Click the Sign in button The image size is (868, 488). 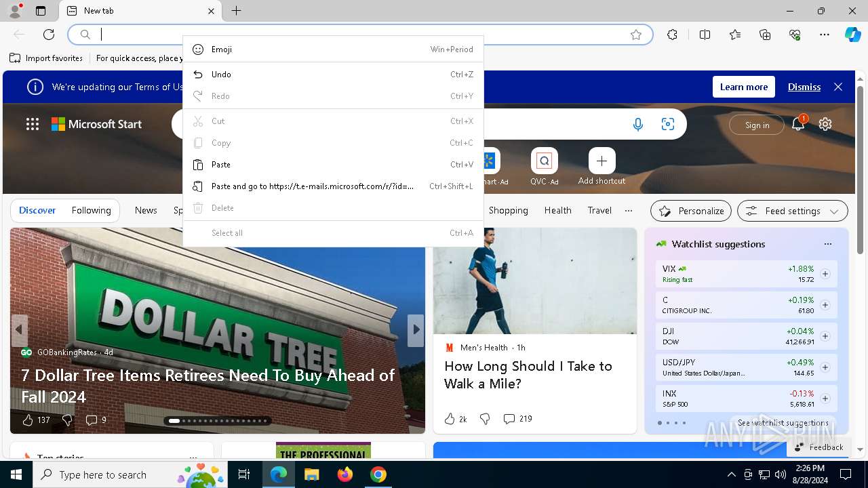pos(757,125)
